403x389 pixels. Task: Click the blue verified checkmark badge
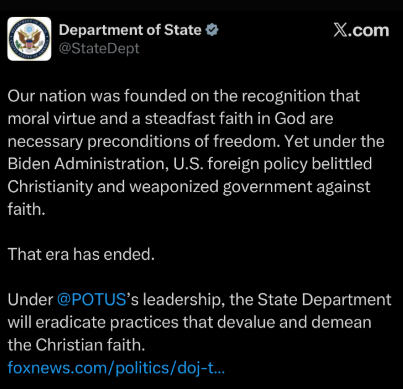pyautogui.click(x=212, y=30)
